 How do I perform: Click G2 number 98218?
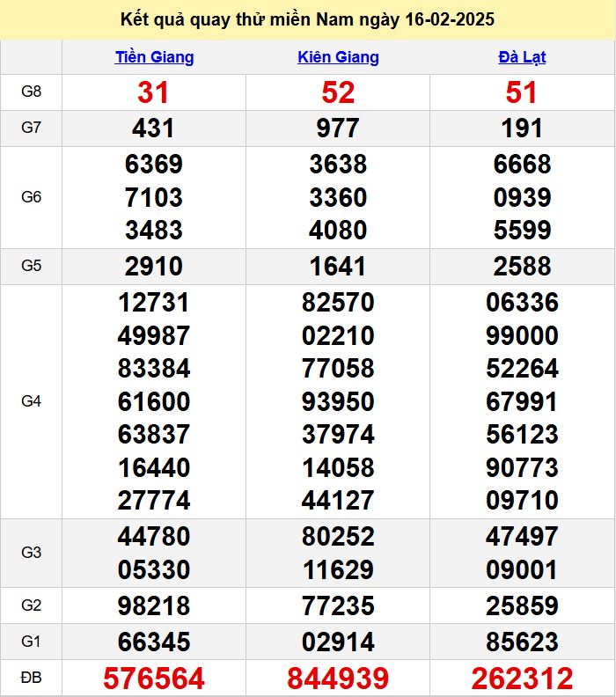[154, 605]
